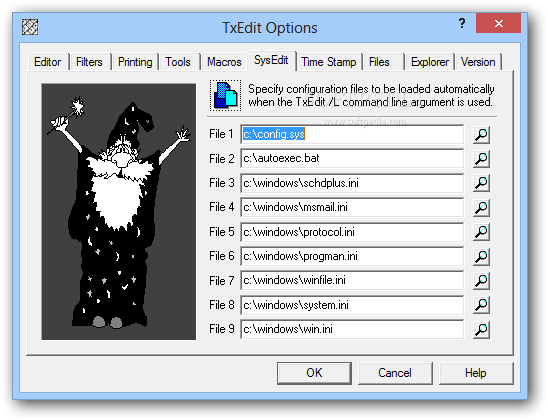Select the Macros tab
548x420 pixels.
(224, 62)
